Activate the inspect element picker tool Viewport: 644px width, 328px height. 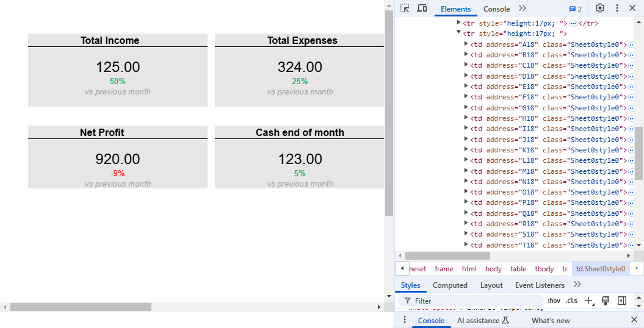(405, 9)
